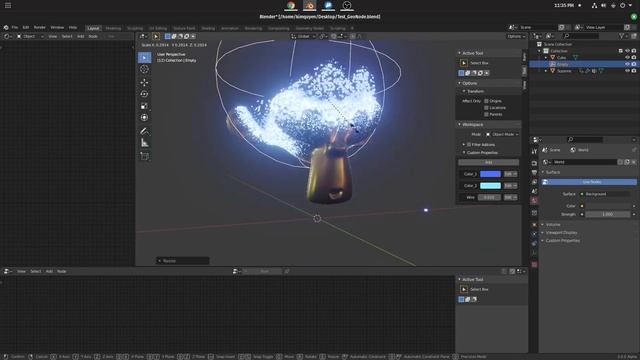
Task: Switch to the Geometry Nodes workspace tab
Action: coord(310,28)
